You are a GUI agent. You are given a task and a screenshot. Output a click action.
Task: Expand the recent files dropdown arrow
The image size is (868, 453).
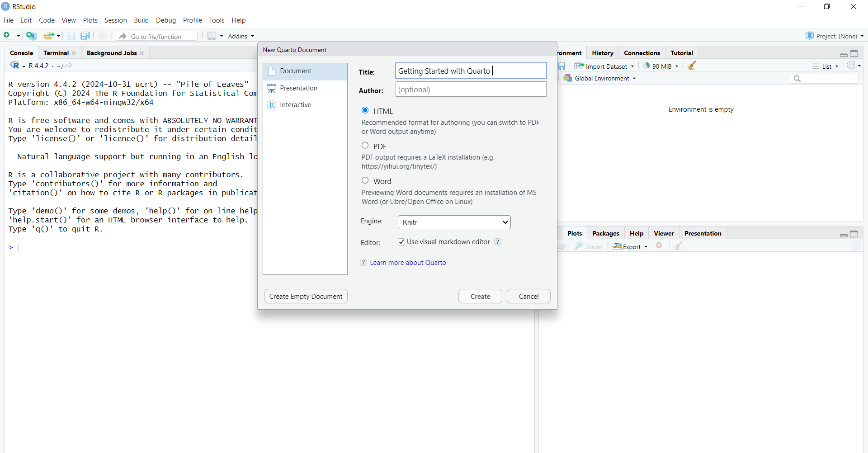(59, 36)
